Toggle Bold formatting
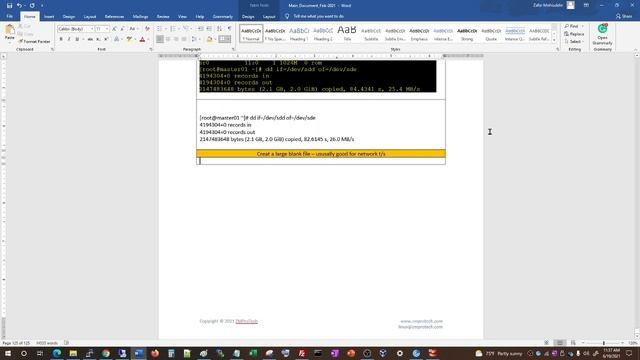The width and height of the screenshot is (640, 360). [61, 39]
